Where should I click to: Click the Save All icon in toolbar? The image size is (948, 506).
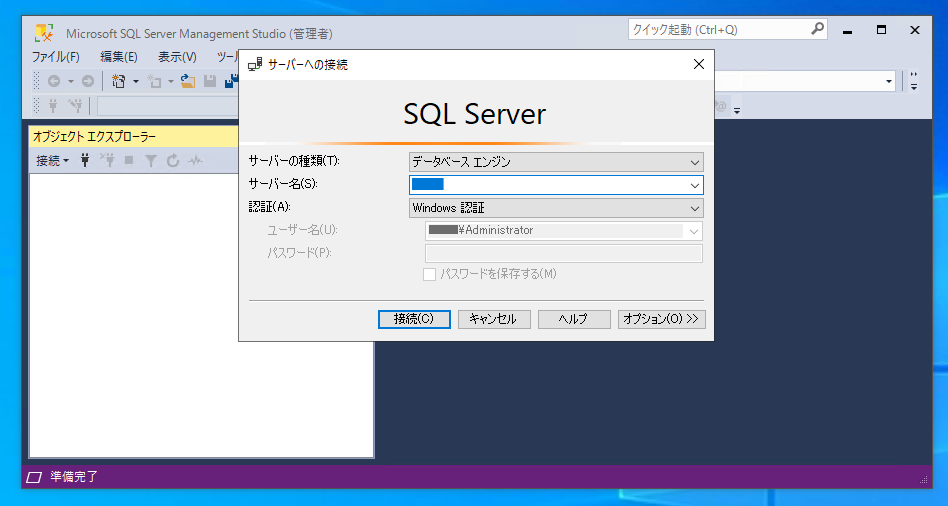[231, 81]
